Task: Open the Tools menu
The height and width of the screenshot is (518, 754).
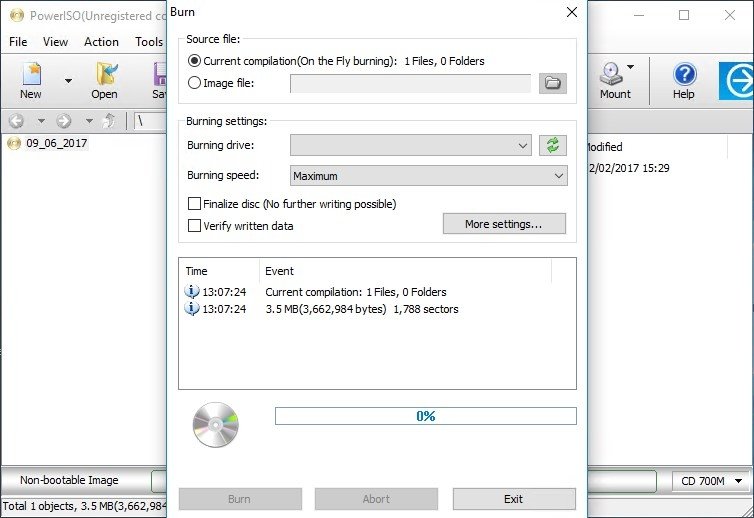Action: pos(149,42)
